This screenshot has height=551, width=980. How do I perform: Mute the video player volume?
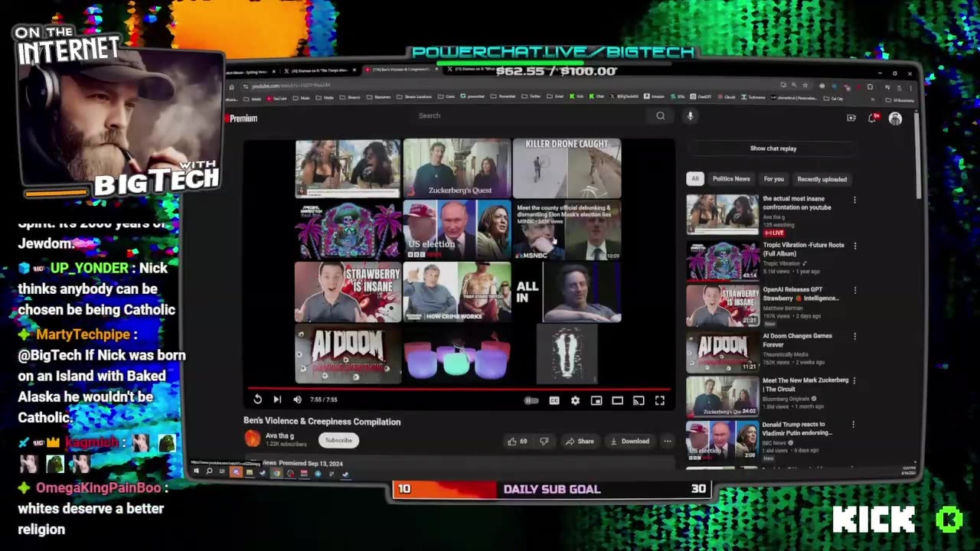tap(297, 399)
